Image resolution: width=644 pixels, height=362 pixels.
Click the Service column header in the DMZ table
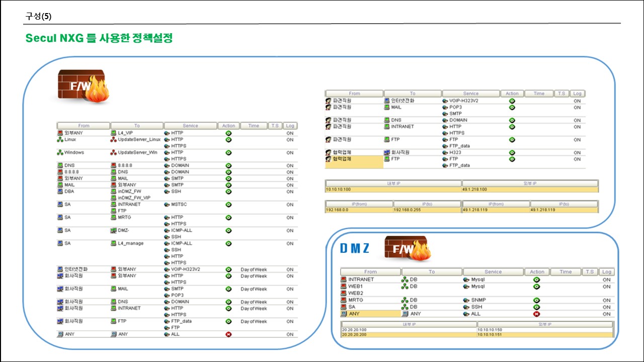tap(493, 272)
